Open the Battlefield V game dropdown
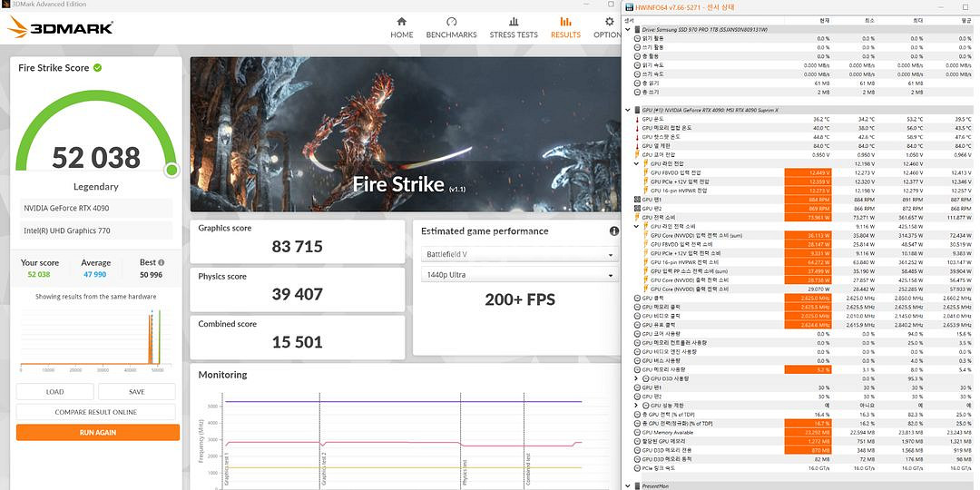The width and height of the screenshot is (980, 490). (520, 254)
